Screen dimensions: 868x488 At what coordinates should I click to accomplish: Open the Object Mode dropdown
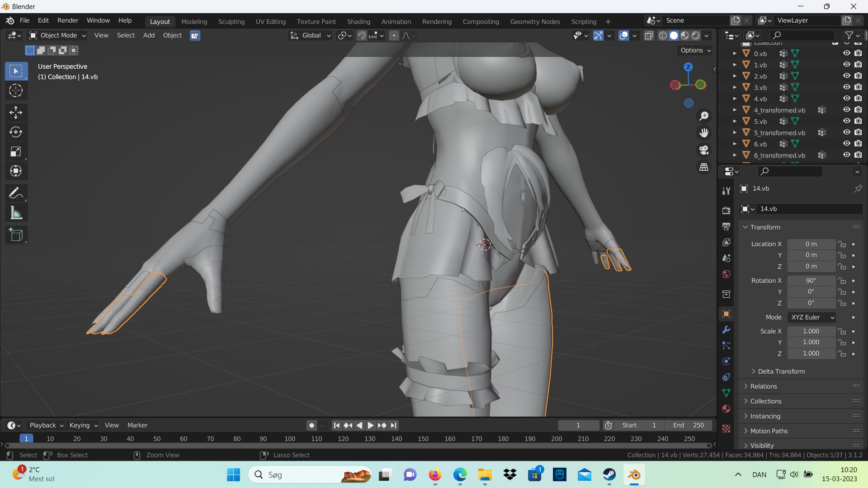pyautogui.click(x=57, y=36)
